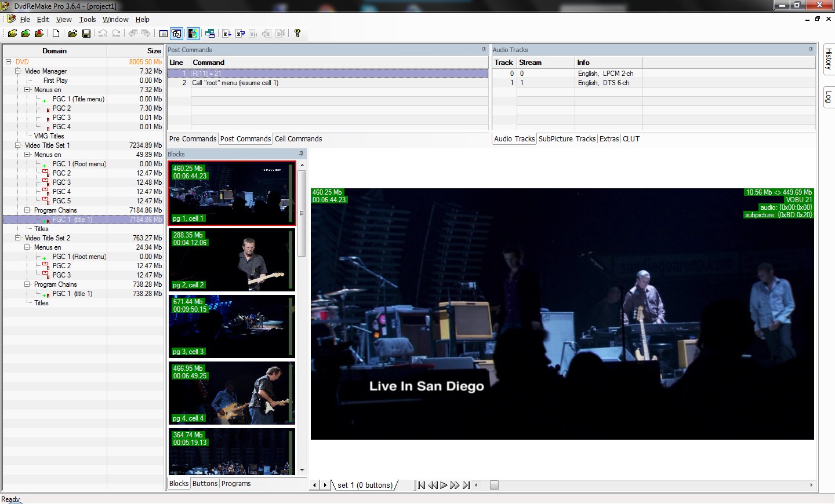
Task: Open the View menu
Action: (64, 19)
